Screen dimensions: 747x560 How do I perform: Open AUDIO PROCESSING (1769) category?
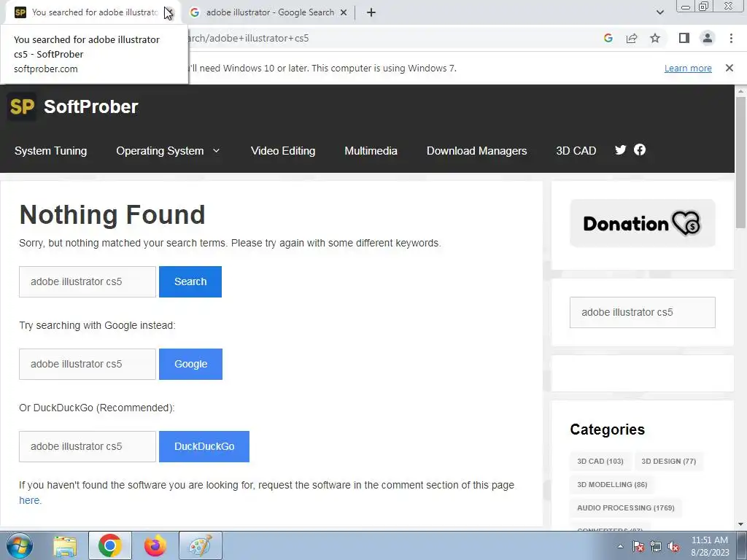[x=625, y=507]
